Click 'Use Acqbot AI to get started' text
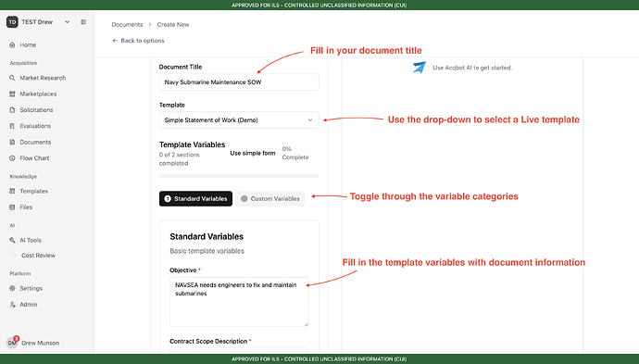Viewport: 639px width, 364px height. coord(472,68)
